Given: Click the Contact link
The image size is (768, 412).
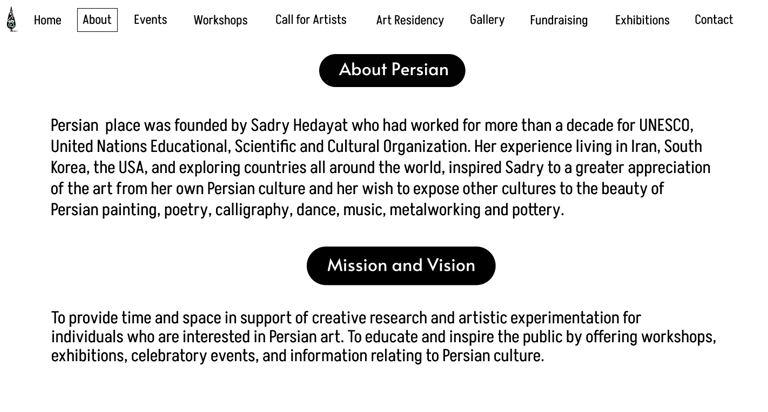Looking at the screenshot, I should [x=713, y=20].
